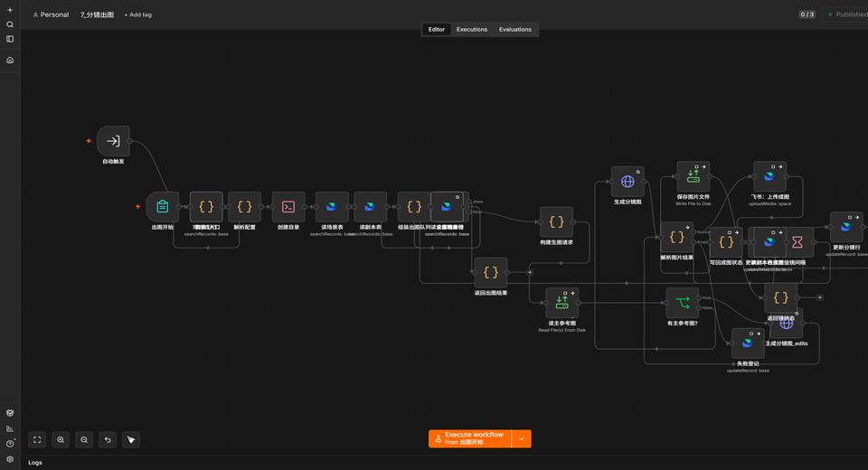Select the 出图开始 form trigger node
The image size is (868, 470).
pos(162,206)
